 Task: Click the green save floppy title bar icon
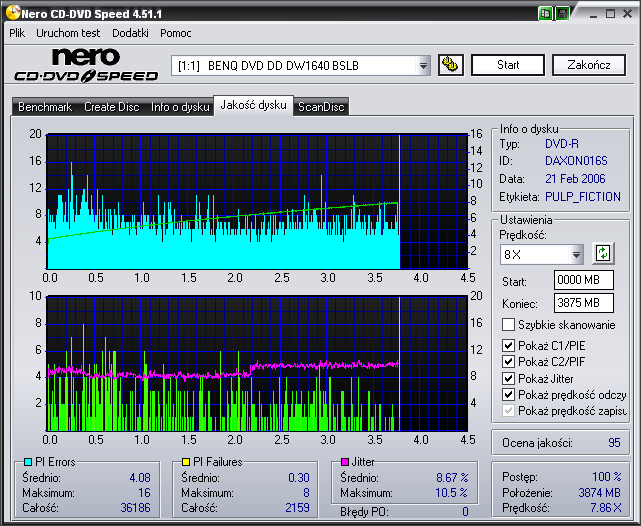click(563, 13)
